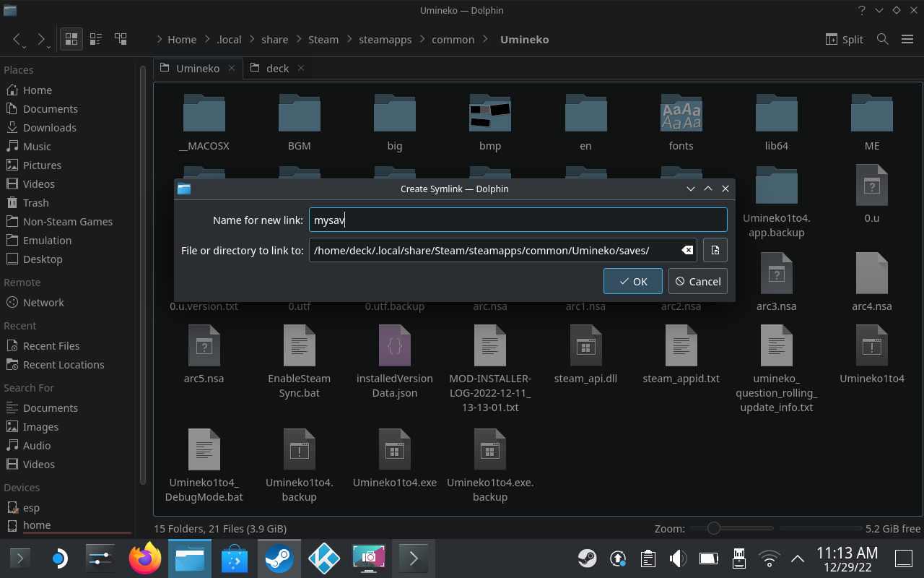Viewport: 924px width, 578px height.
Task: Expand the chevron between Steam and steamapps
Action: coord(349,40)
